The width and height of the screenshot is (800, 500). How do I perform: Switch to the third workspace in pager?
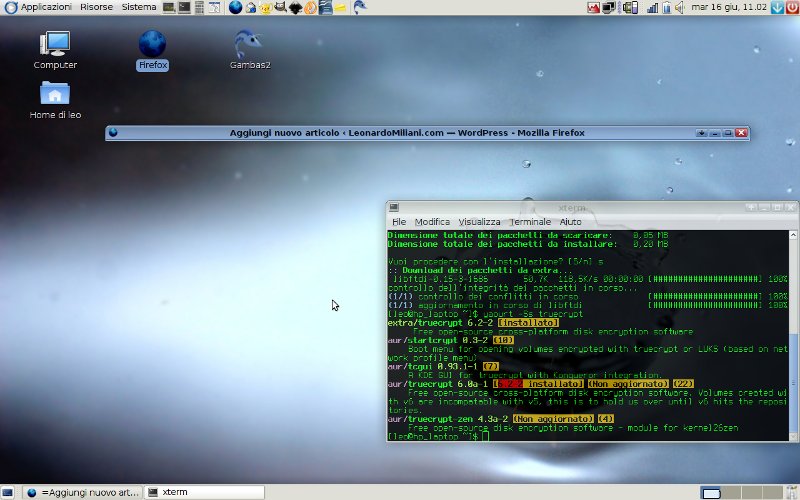752,492
